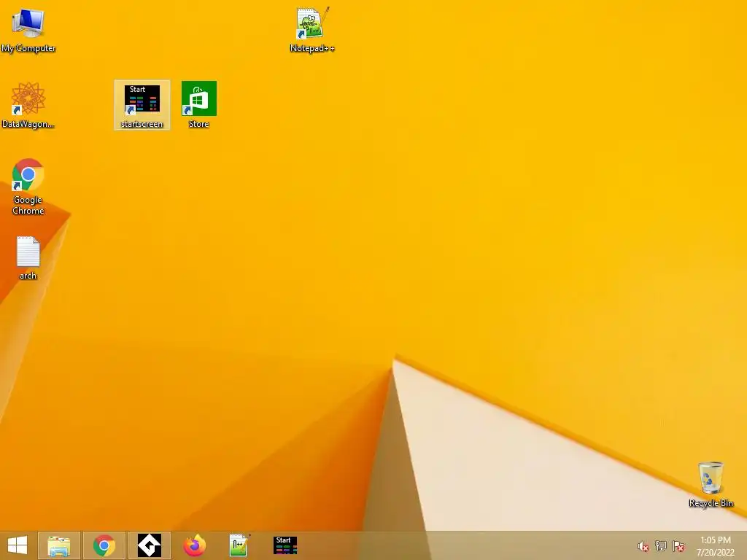Click the 'Recycle Bin' label text
The width and height of the screenshot is (747, 560).
click(x=711, y=503)
